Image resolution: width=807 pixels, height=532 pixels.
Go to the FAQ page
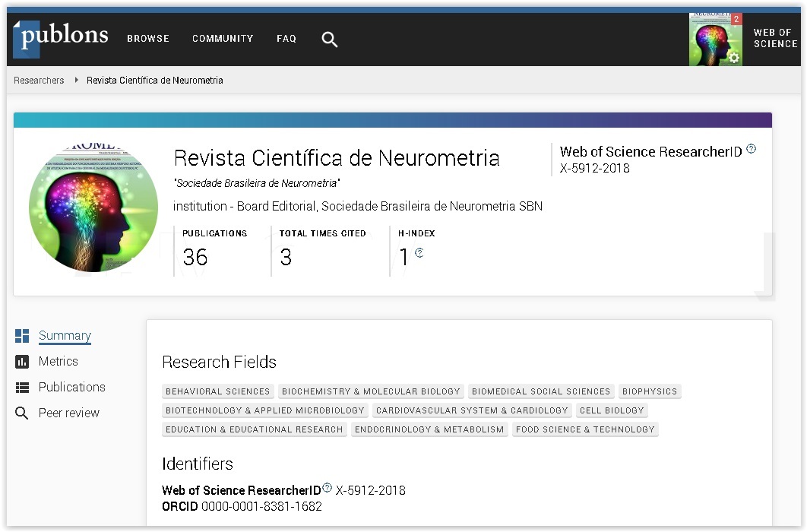286,39
